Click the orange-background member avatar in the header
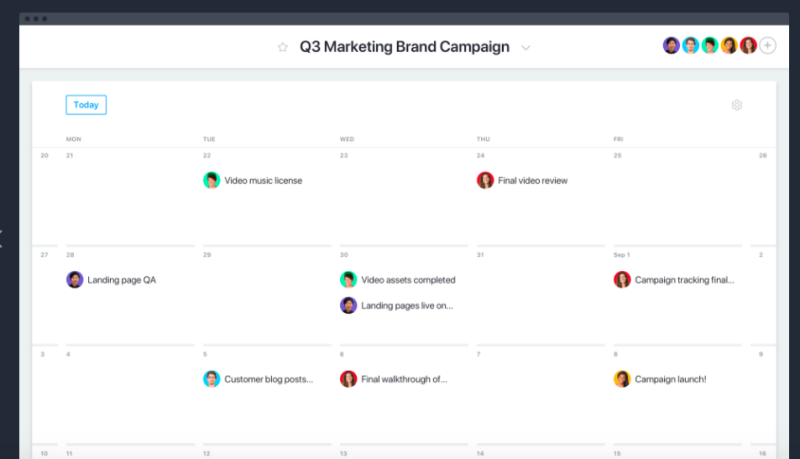The width and height of the screenshot is (800, 459). 729,45
